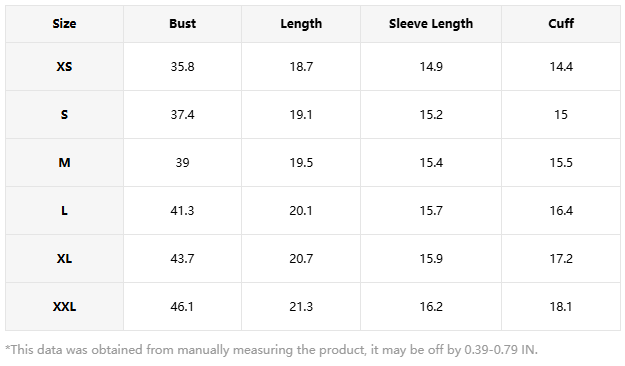Select the S cuff value 15
Screen dimensions: 625x366
click(x=561, y=115)
